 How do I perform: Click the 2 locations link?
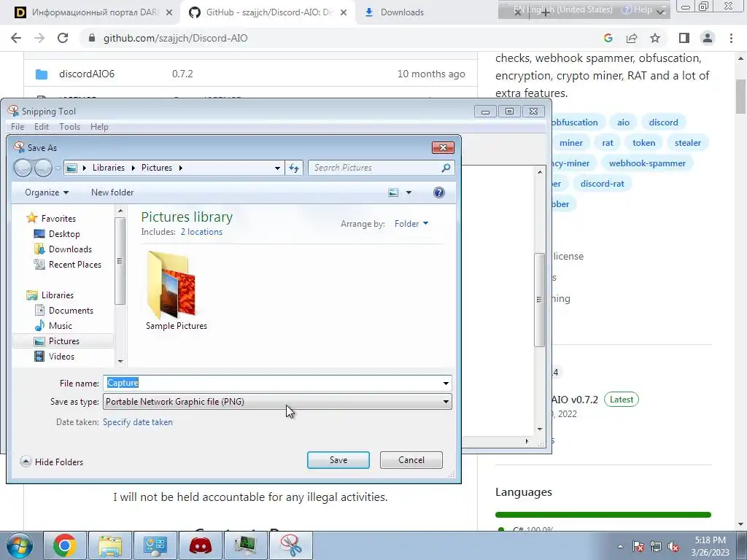pos(201,232)
